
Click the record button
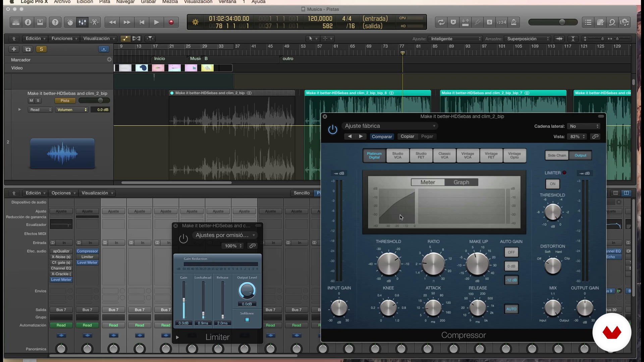(171, 22)
